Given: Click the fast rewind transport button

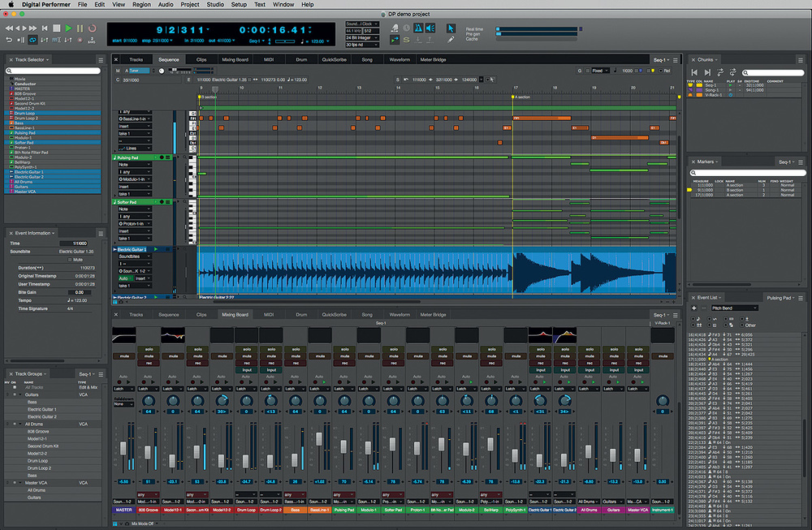Looking at the screenshot, I should [x=9, y=28].
